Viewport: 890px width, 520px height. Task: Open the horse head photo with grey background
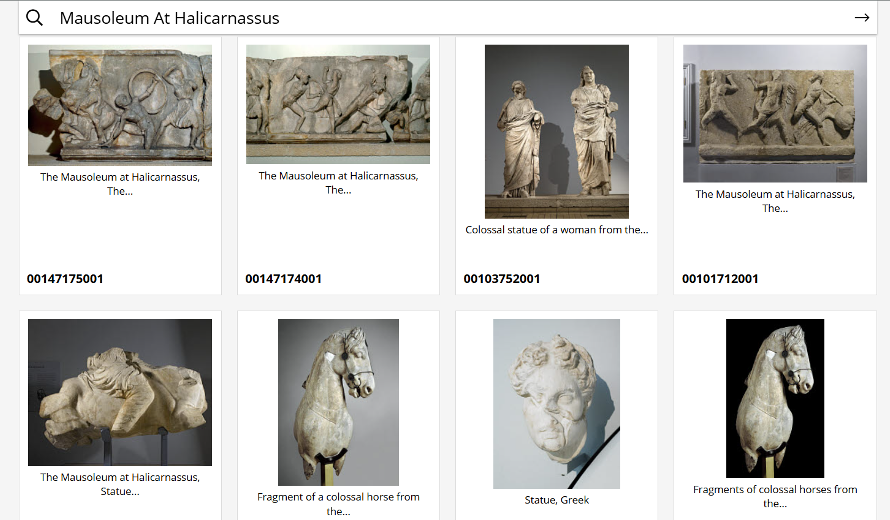point(338,402)
